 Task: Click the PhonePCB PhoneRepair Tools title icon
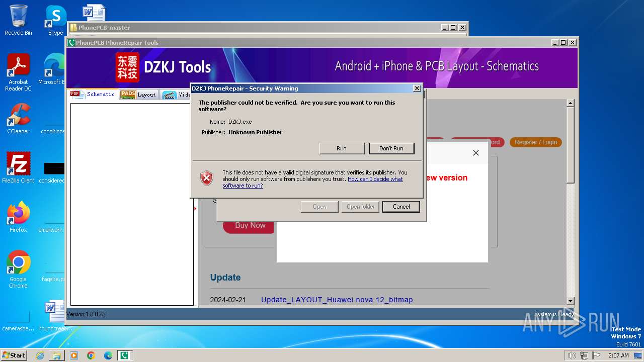pos(71,43)
